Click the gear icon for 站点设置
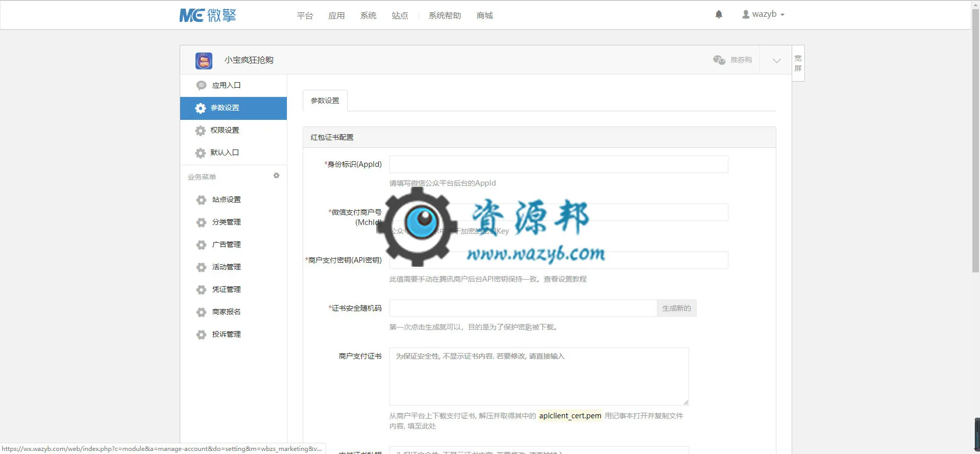The width and height of the screenshot is (980, 454). pos(201,200)
